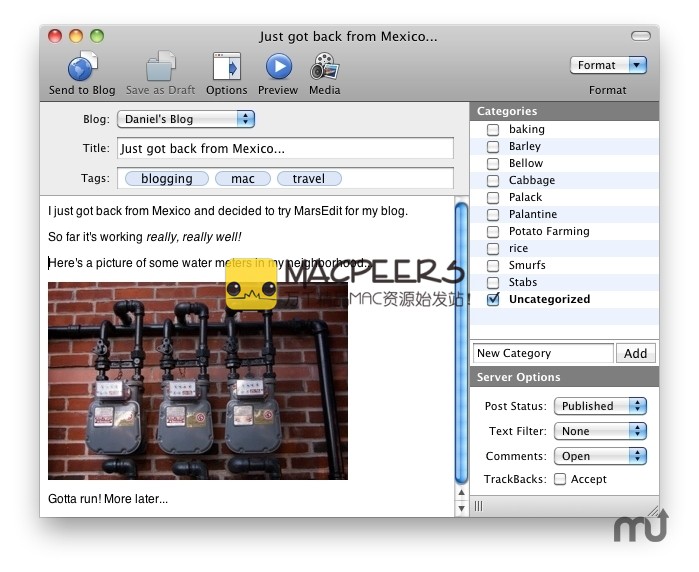699x572 pixels.
Task: Click the Send to Blog globe icon
Action: (82, 67)
